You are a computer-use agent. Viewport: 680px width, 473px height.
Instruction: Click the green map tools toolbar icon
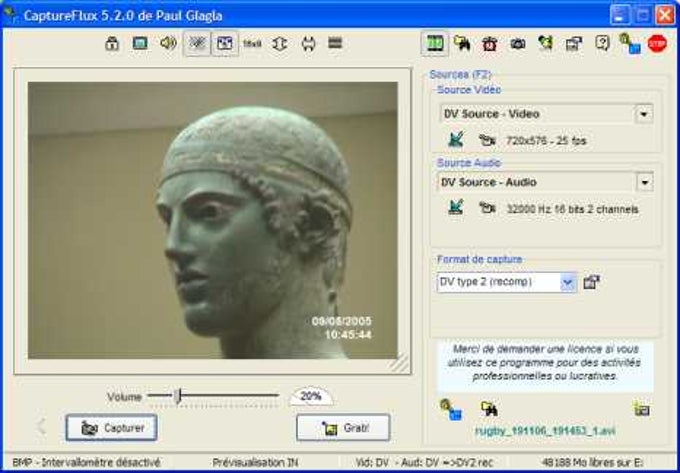point(546,43)
